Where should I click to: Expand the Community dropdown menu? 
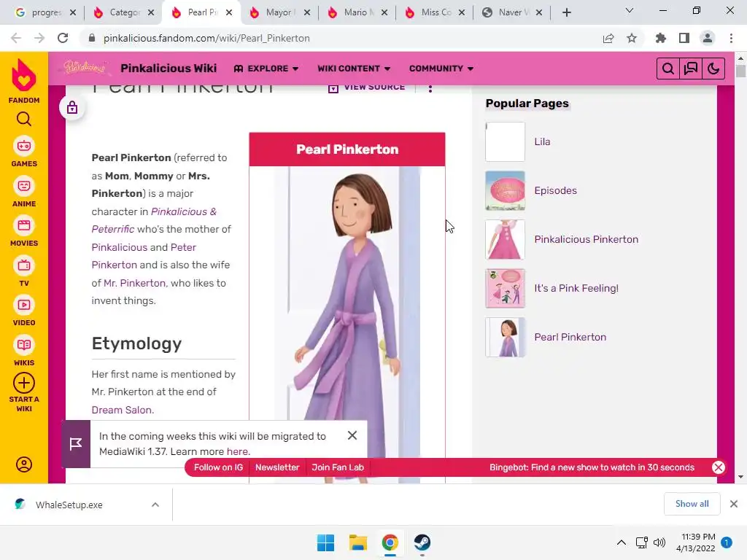[441, 69]
